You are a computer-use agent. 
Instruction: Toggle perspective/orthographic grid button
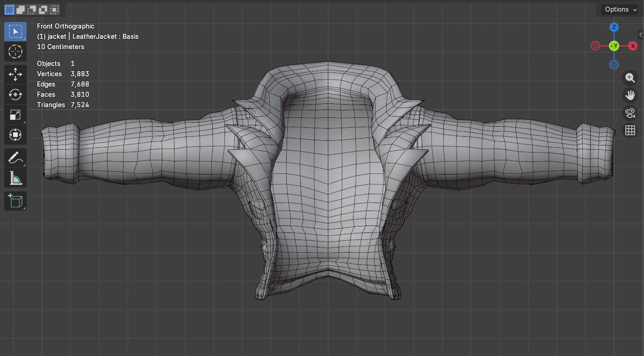(630, 131)
